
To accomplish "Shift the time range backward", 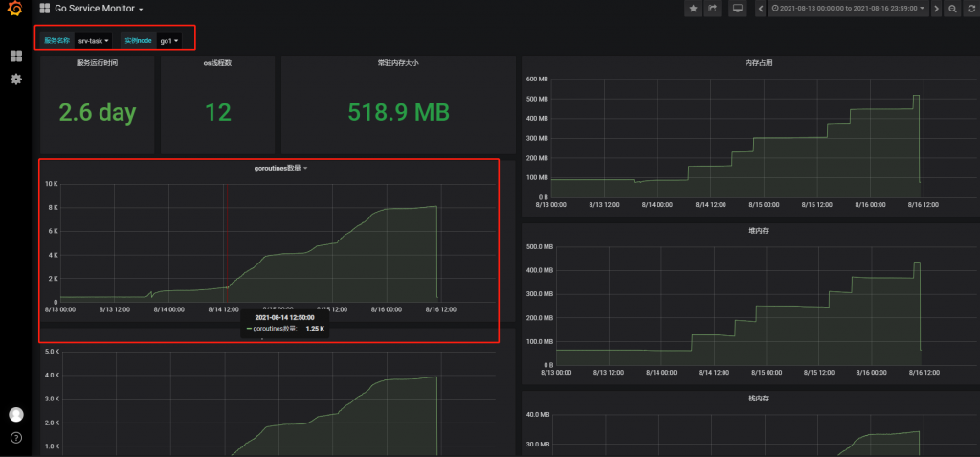I will 761,9.
